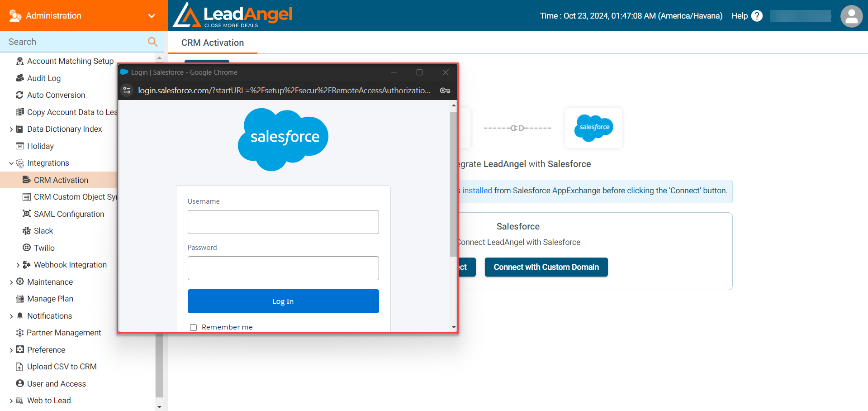Collapse the Integrations tree node
Viewport: 868px width, 411px height.
click(11, 163)
